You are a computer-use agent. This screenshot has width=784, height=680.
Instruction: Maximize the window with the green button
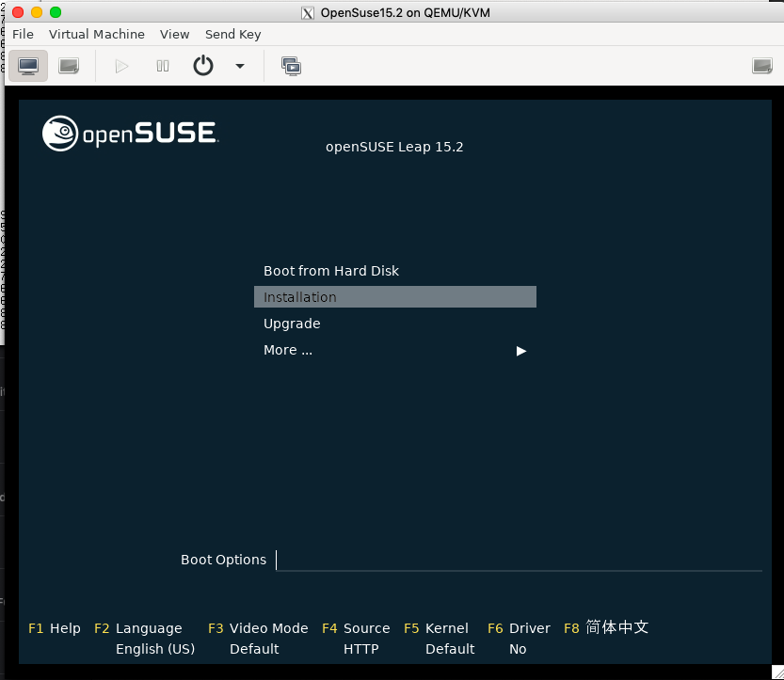point(56,12)
